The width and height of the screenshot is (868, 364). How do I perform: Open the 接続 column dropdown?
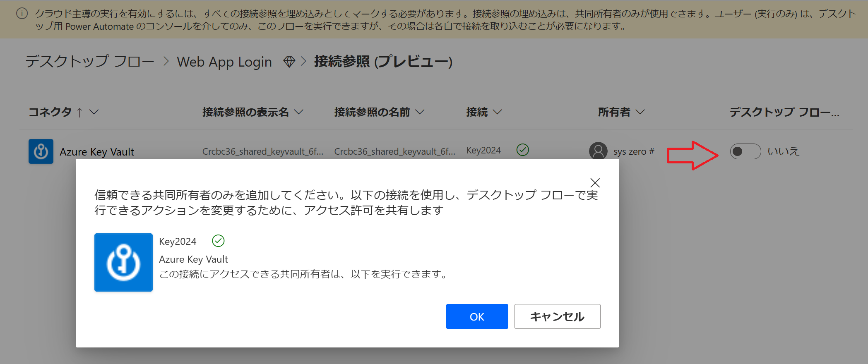[x=498, y=112]
